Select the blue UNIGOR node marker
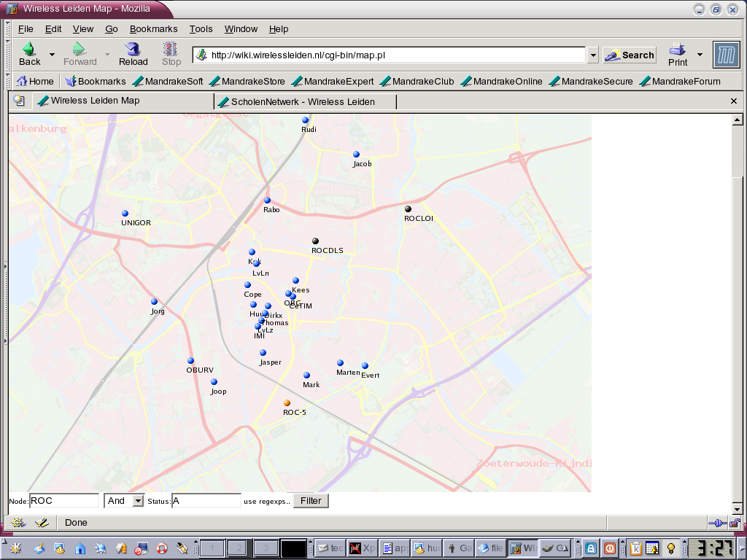This screenshot has height=560, width=747. tap(125, 214)
